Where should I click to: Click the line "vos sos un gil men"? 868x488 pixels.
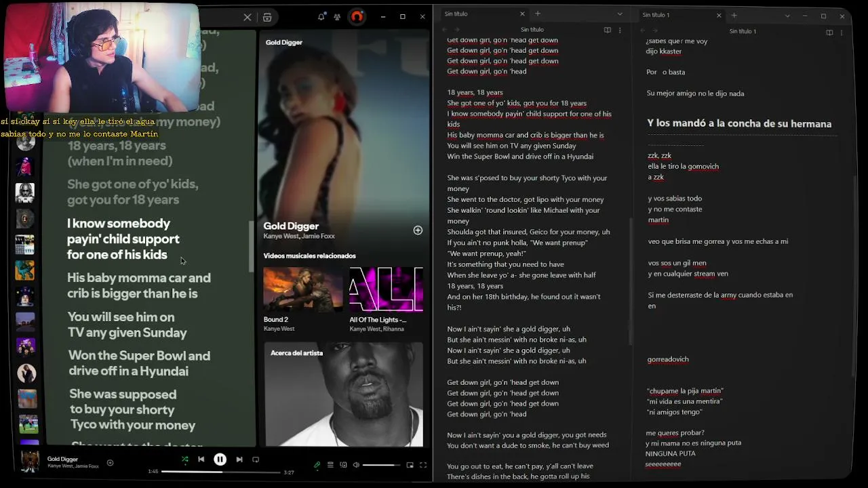pos(677,263)
